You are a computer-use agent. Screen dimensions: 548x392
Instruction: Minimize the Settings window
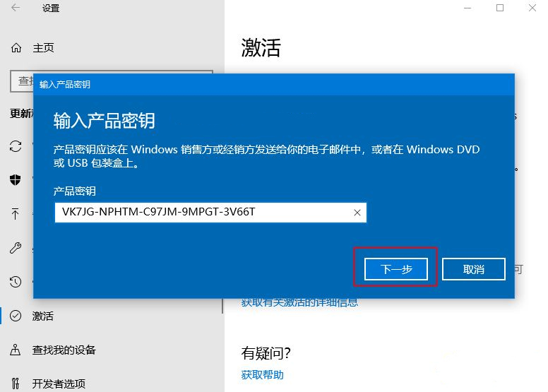pos(467,8)
